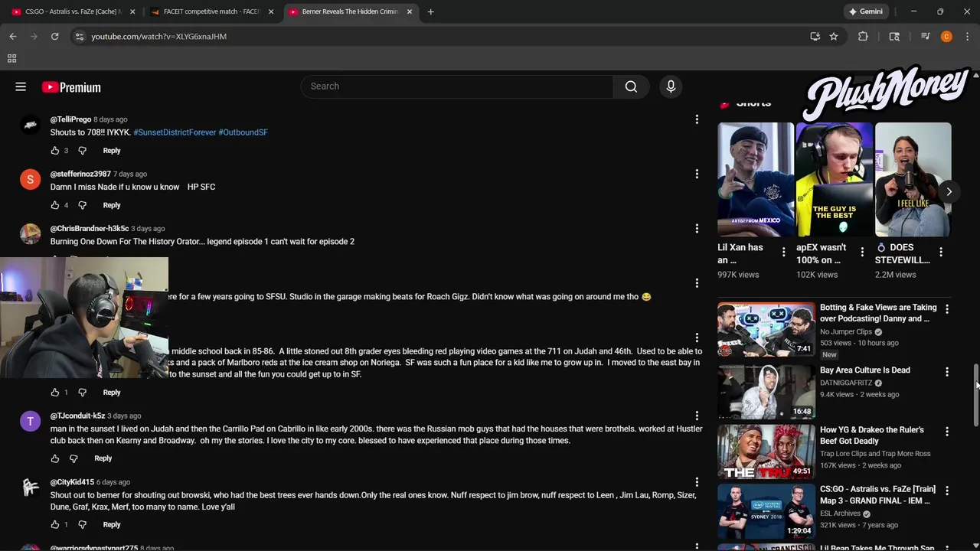Open the browser extensions puzzle icon
The width and height of the screenshot is (980, 551).
[x=863, y=36]
